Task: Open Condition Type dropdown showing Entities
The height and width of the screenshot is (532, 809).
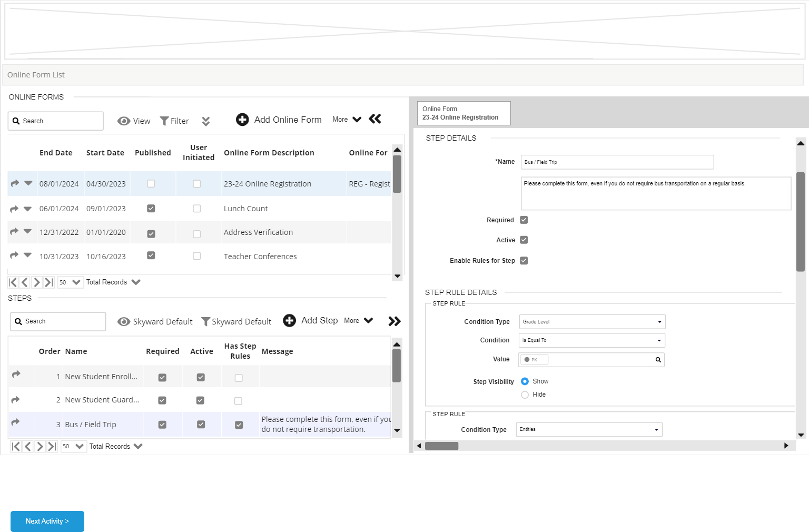Action: pyautogui.click(x=589, y=429)
